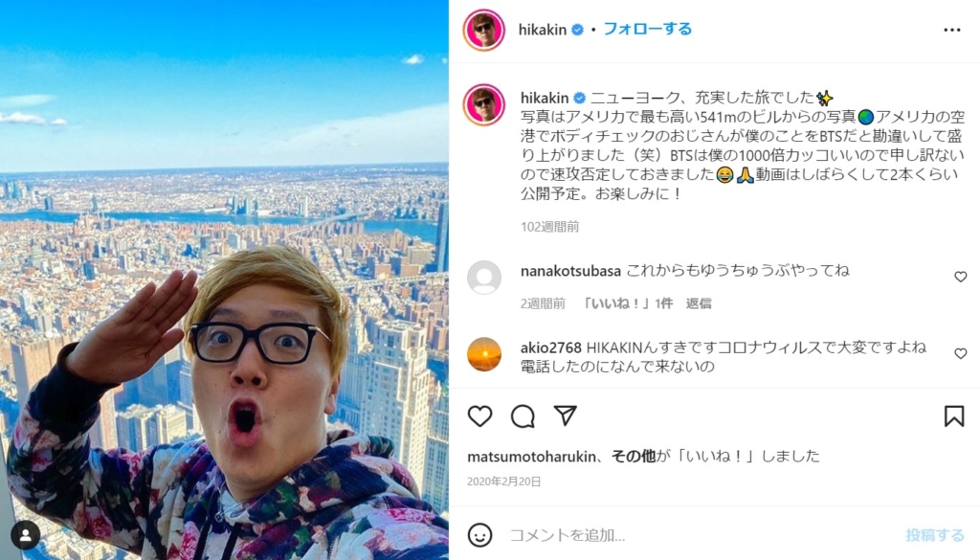
Task: View likes on nanakotsubasa's comment
Action: pyautogui.click(x=627, y=303)
